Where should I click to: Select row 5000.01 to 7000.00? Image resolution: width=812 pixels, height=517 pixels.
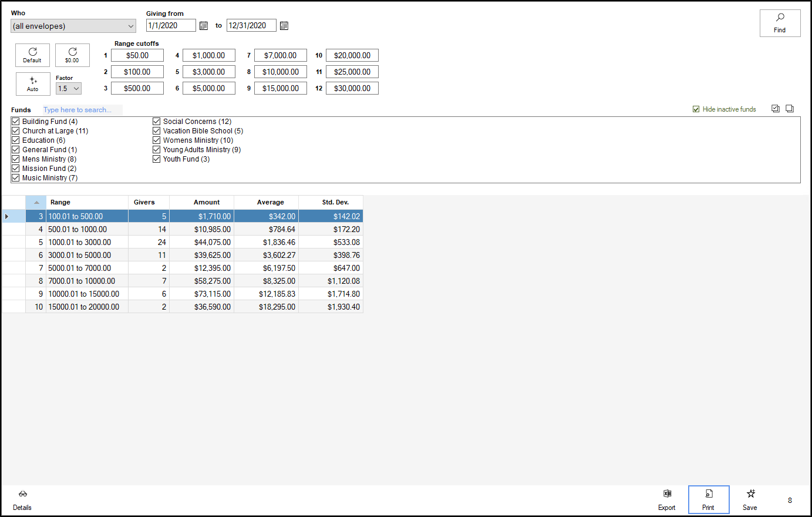coord(183,268)
